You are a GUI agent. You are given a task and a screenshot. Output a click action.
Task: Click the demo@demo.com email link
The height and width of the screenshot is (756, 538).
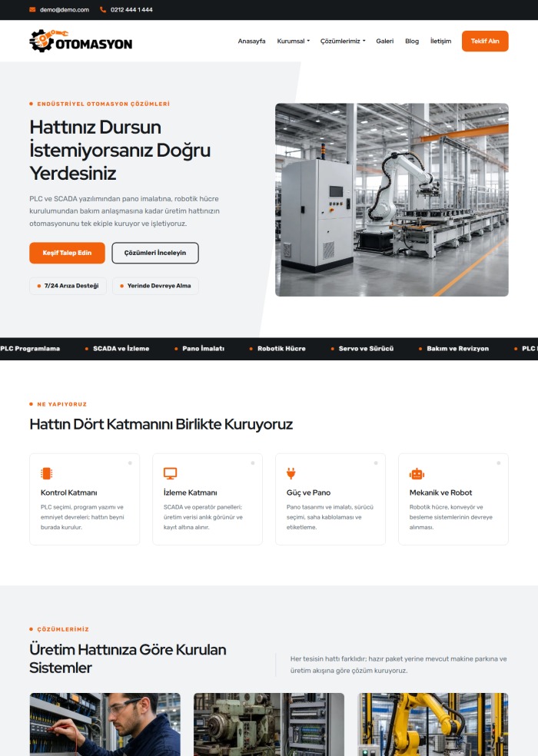tap(64, 10)
